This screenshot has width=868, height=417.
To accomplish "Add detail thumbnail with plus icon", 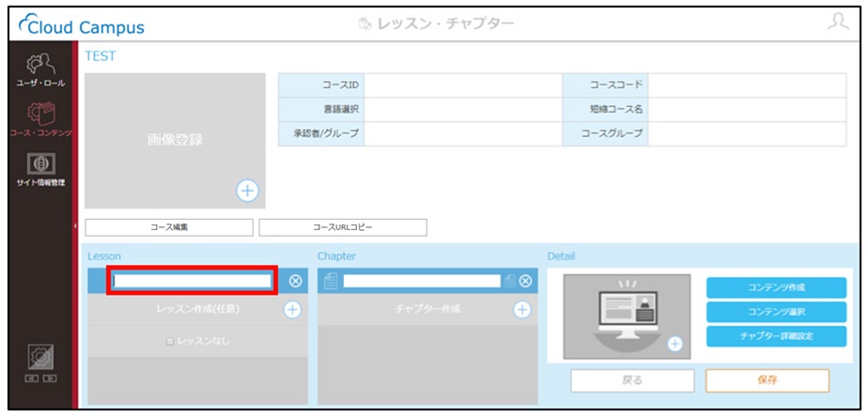I will tap(674, 345).
